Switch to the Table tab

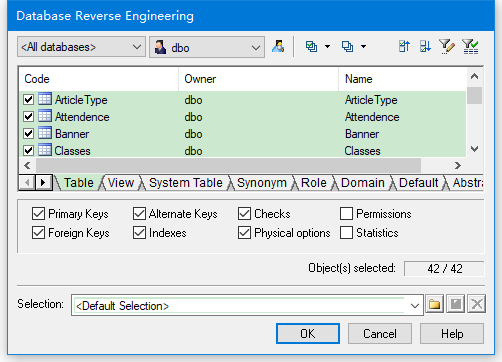(79, 183)
